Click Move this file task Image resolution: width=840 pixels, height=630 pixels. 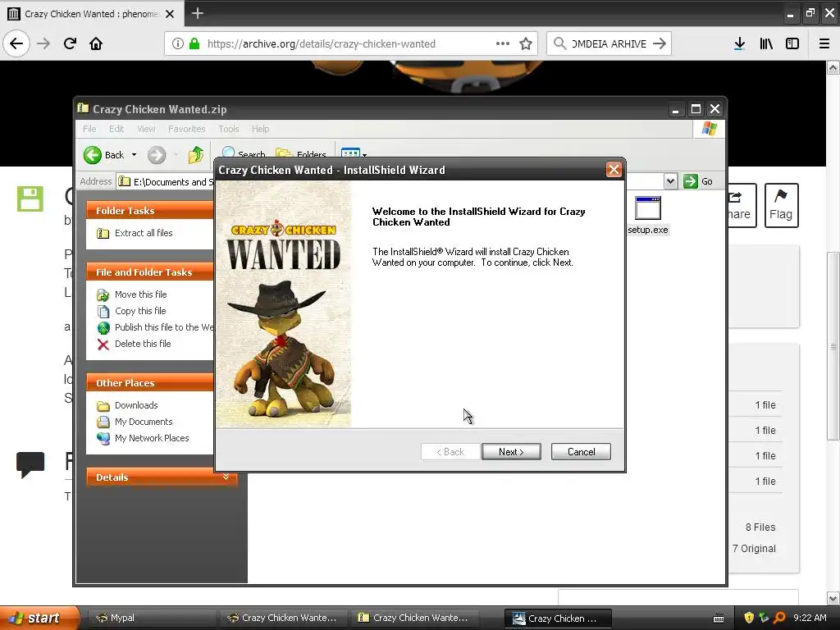(140, 294)
